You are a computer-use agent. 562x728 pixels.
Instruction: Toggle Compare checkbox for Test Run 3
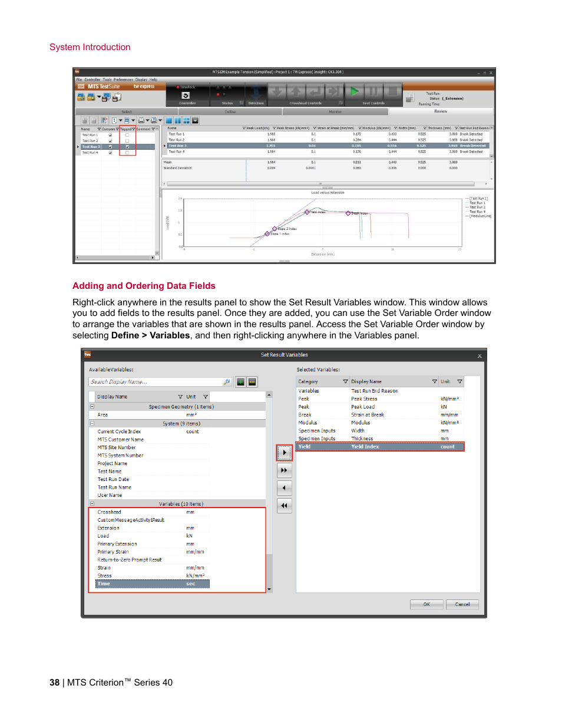point(110,147)
